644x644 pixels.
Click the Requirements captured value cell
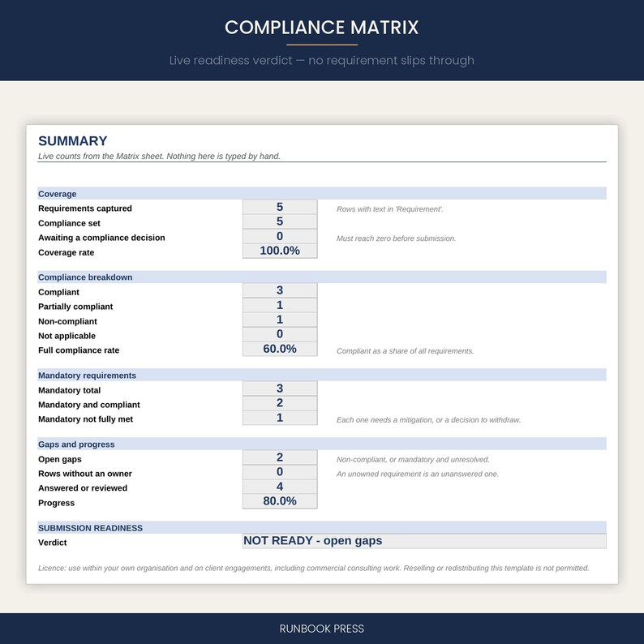click(x=280, y=207)
